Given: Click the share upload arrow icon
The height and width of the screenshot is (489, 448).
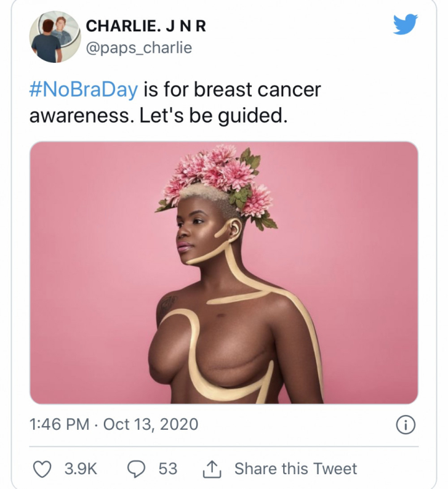Looking at the screenshot, I should pos(212,469).
